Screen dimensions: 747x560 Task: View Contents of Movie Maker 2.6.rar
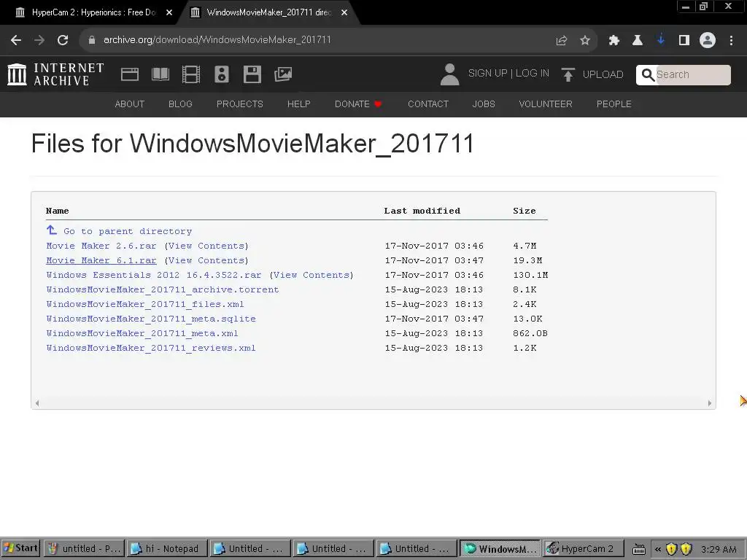click(x=206, y=246)
